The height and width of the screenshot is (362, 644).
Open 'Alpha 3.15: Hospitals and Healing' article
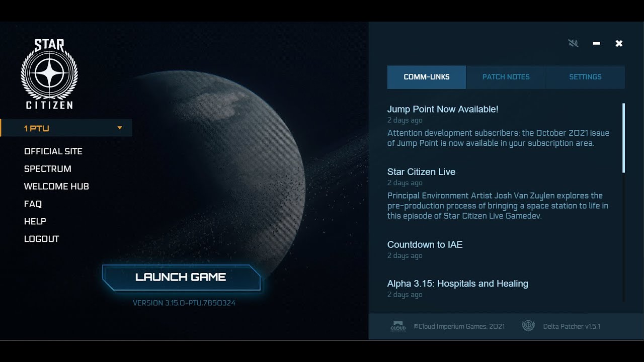457,284
